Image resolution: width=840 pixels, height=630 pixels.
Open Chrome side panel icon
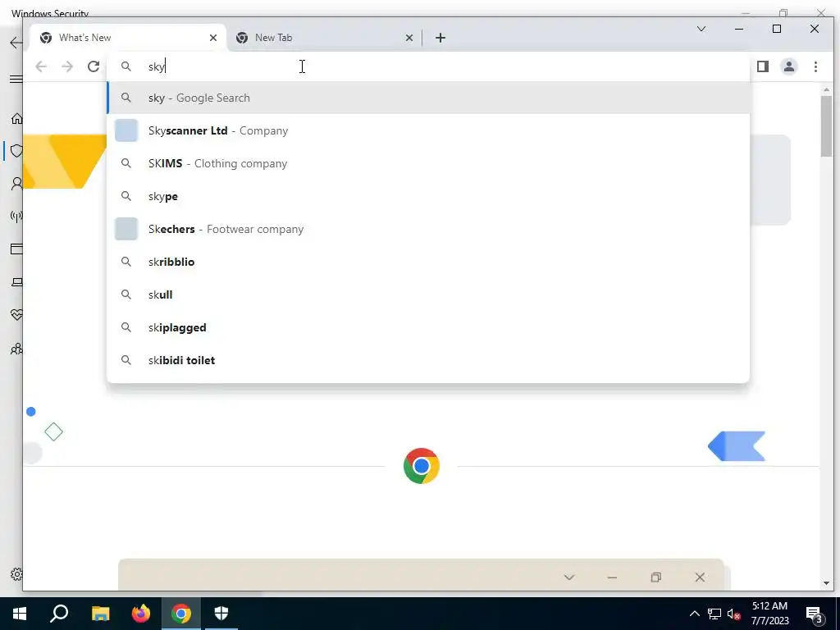[763, 66]
